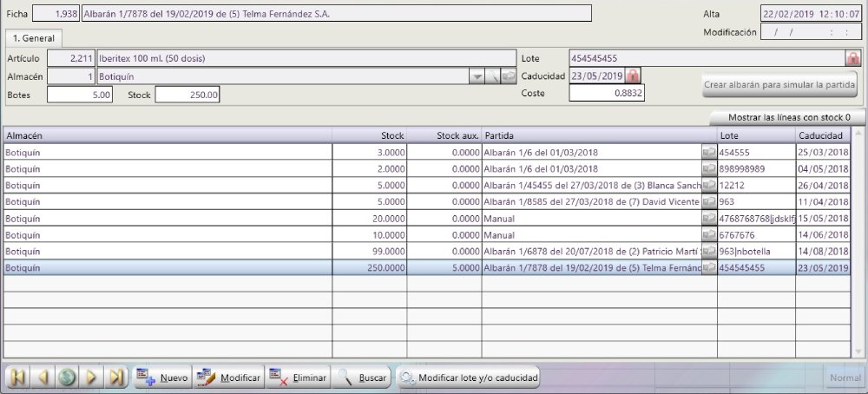Switch to the 1. General tab
868x394 pixels.
(34, 38)
